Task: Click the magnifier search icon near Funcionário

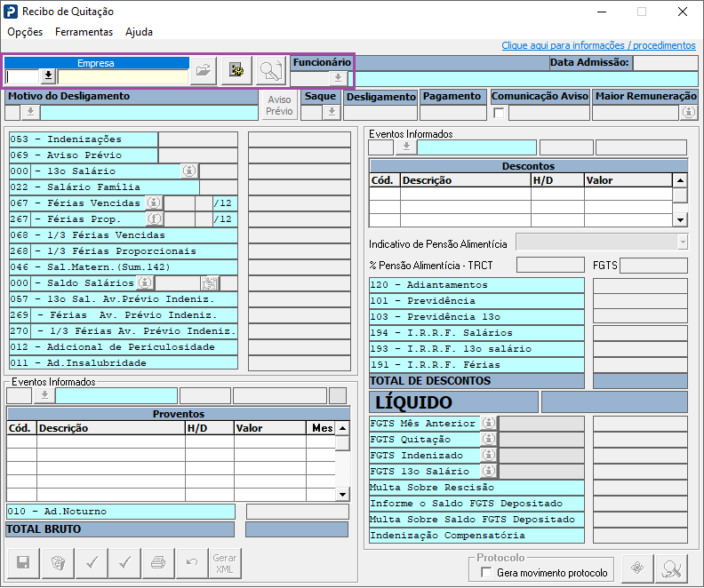Action: pos(271,70)
